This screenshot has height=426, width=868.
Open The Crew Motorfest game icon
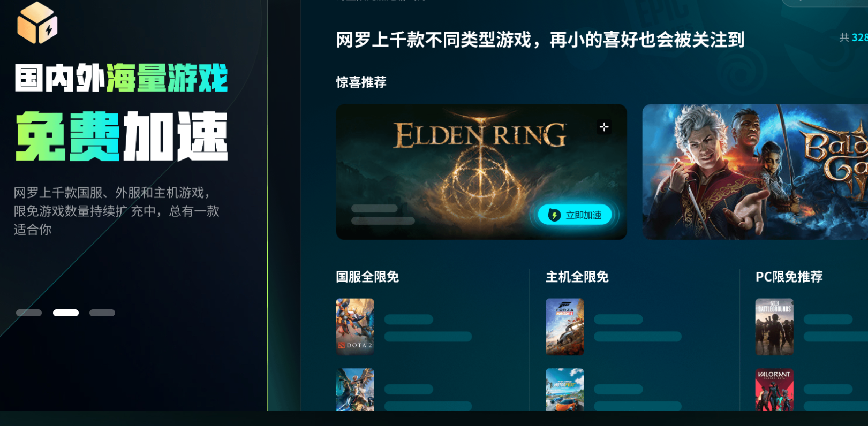(565, 390)
